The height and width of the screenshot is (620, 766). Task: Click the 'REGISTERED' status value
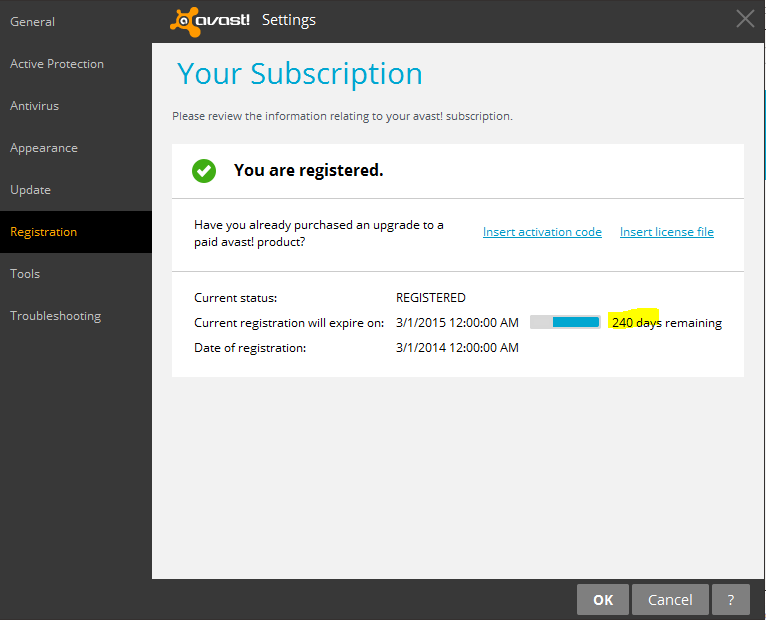(x=430, y=298)
